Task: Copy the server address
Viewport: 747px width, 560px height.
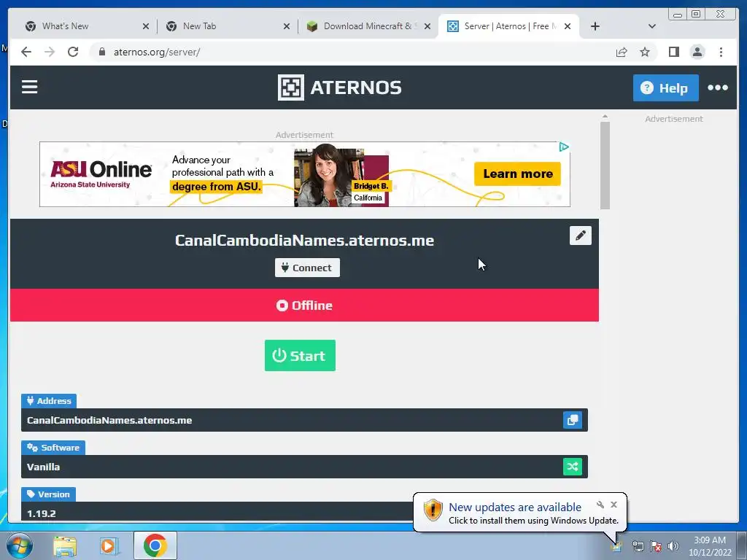Action: [x=572, y=420]
